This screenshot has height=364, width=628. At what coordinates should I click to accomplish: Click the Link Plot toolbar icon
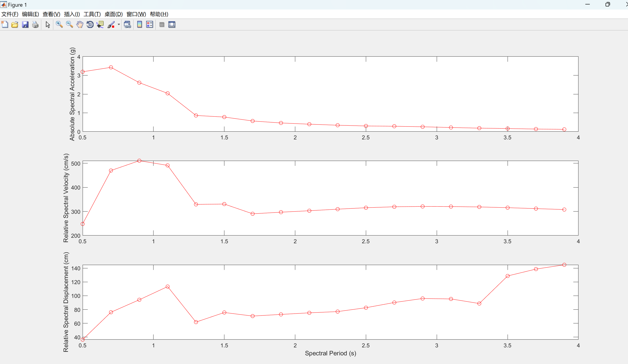pos(127,25)
